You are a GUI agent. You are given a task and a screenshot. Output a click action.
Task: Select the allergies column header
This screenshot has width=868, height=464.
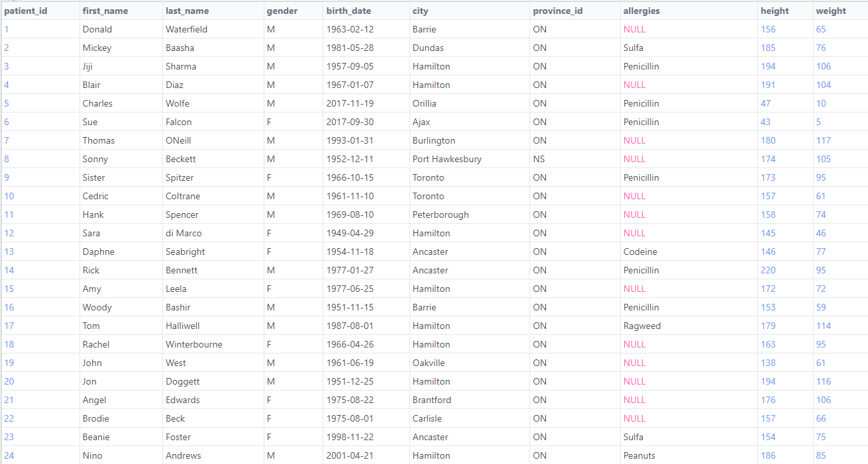point(641,11)
